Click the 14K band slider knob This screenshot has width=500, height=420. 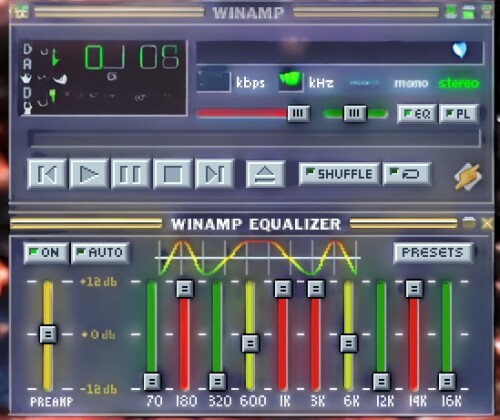(414, 288)
